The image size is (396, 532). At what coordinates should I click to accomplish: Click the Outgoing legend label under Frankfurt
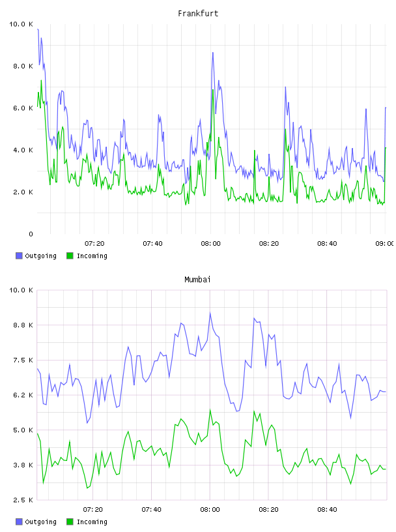click(x=40, y=256)
